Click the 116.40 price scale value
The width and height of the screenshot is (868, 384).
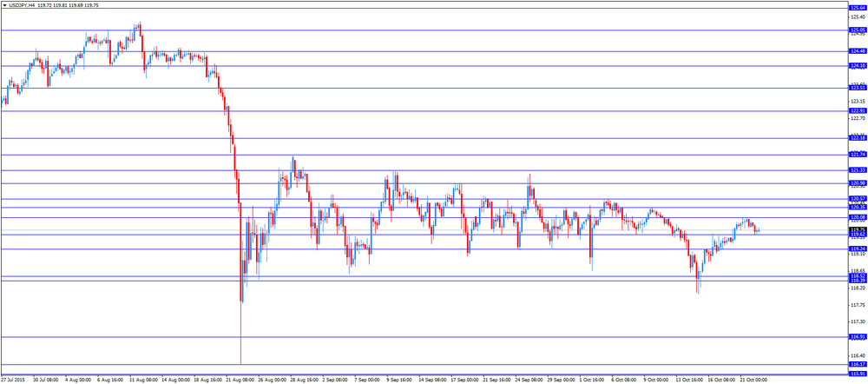click(857, 355)
